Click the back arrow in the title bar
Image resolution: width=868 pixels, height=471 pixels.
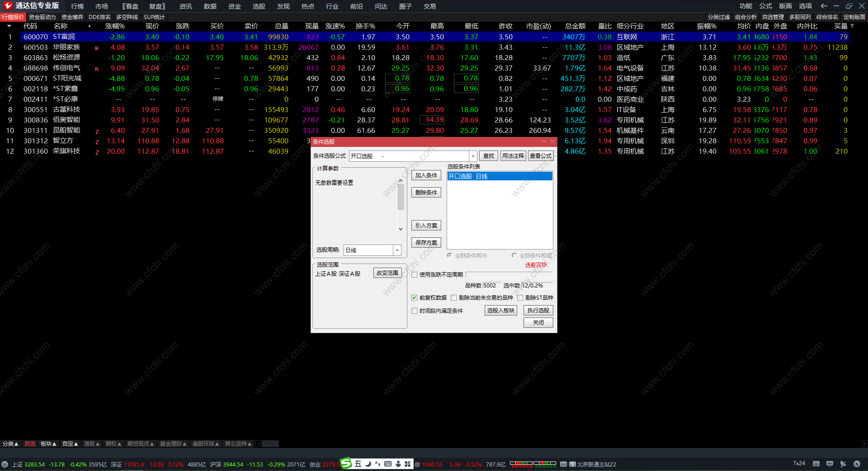[x=824, y=6]
